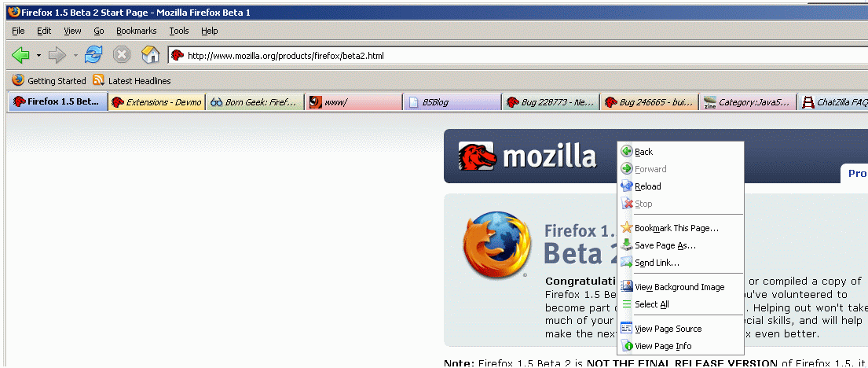Switch to Born Geek tab
Image resolution: width=868 pixels, height=368 pixels.
pos(255,102)
